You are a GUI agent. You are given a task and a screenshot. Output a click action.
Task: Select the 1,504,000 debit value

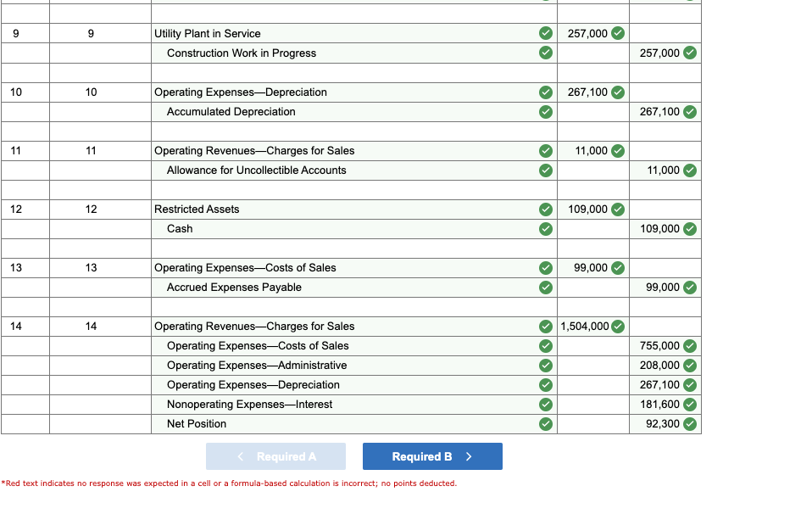coord(585,327)
